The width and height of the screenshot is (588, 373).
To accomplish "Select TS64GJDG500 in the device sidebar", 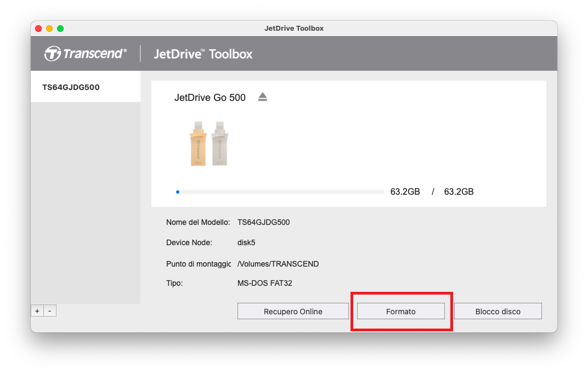I will pos(86,87).
